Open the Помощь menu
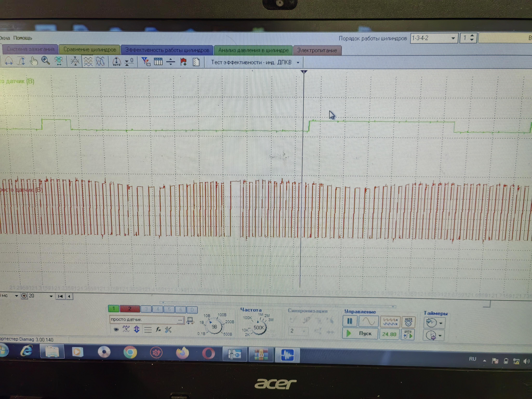The image size is (532, 399). click(x=23, y=38)
